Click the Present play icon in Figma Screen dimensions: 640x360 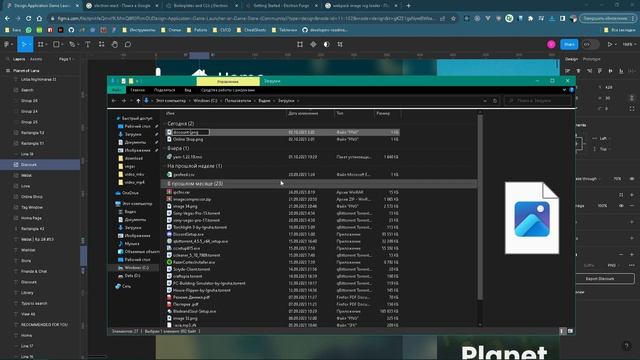pos(610,44)
